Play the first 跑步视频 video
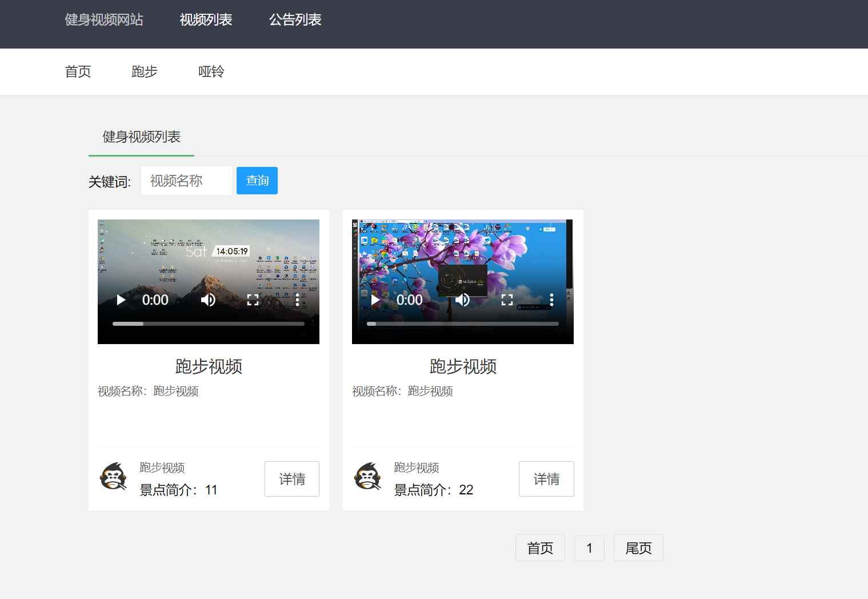Screen dimensions: 868x599 pyautogui.click(x=121, y=300)
